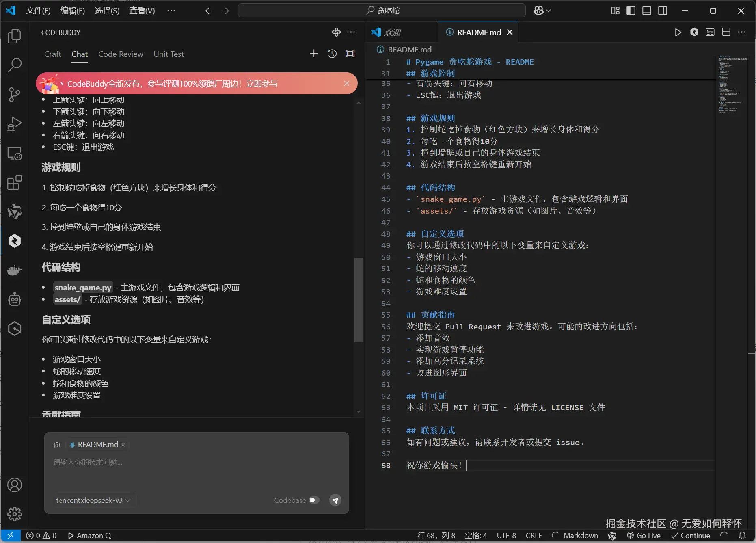Click the chat input field 请输入你的技术问题

tap(197, 462)
